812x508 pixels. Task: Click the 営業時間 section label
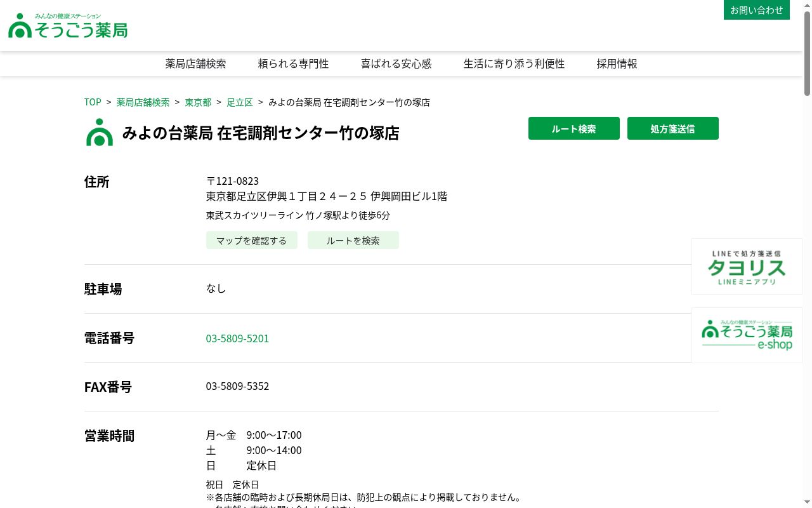[x=110, y=436]
